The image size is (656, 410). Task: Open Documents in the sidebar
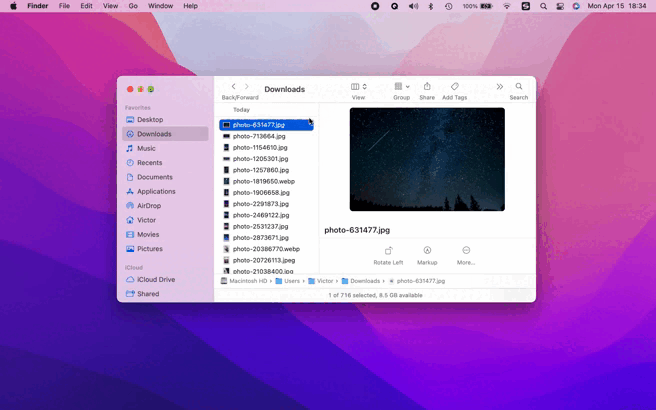(165, 177)
